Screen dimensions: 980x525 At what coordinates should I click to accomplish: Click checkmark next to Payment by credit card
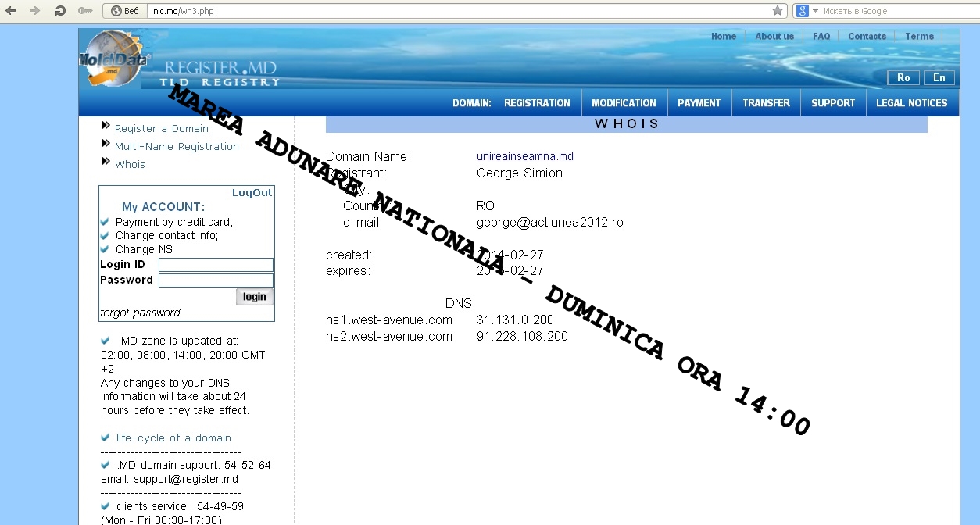[105, 222]
